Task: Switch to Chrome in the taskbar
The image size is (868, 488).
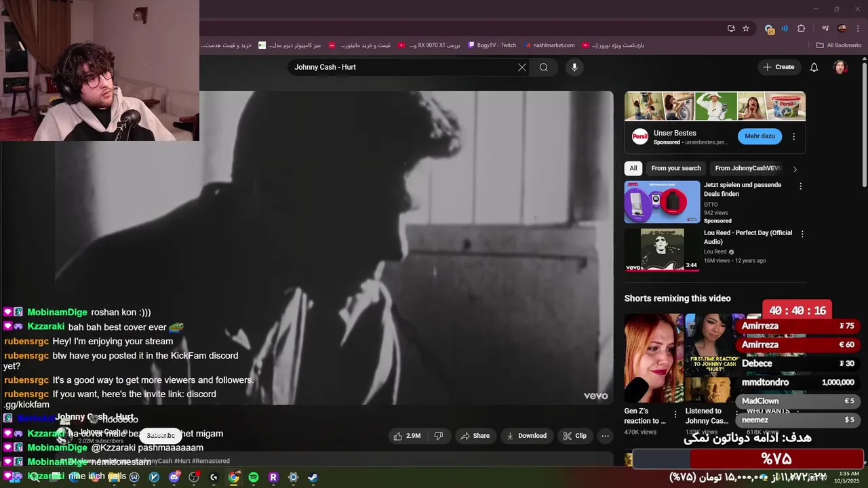Action: click(x=234, y=477)
